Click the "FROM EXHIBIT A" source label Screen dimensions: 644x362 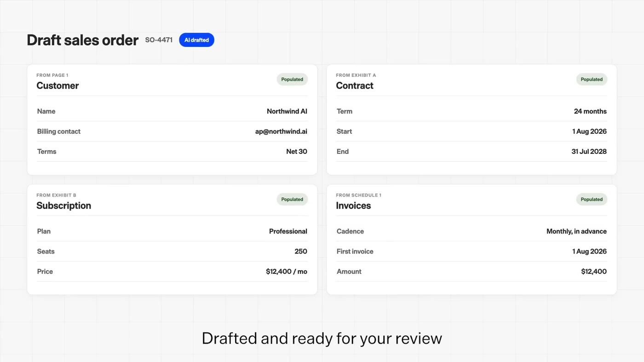click(356, 75)
